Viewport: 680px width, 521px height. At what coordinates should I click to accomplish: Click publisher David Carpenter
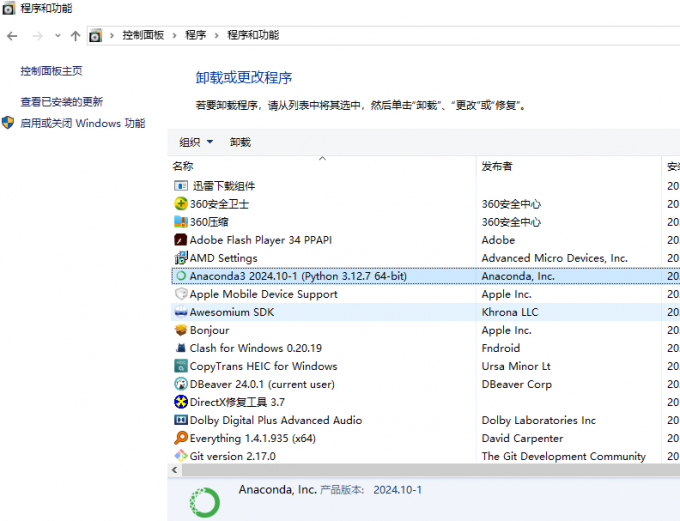[522, 438]
